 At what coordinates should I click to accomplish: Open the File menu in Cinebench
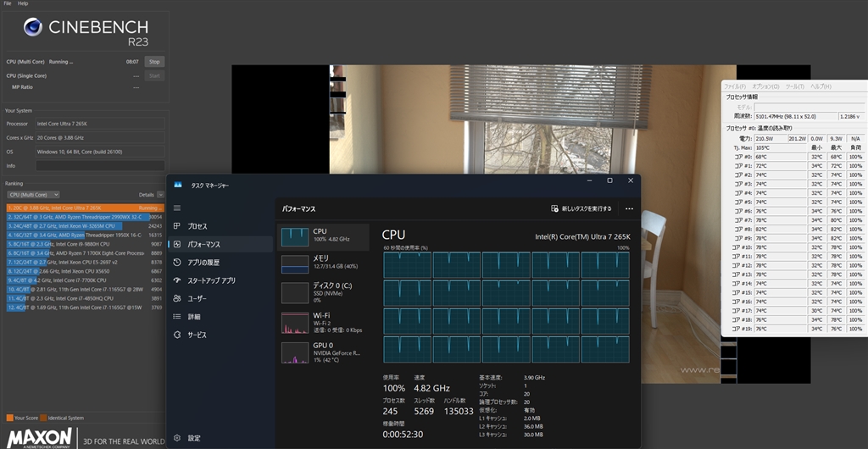[7, 3]
